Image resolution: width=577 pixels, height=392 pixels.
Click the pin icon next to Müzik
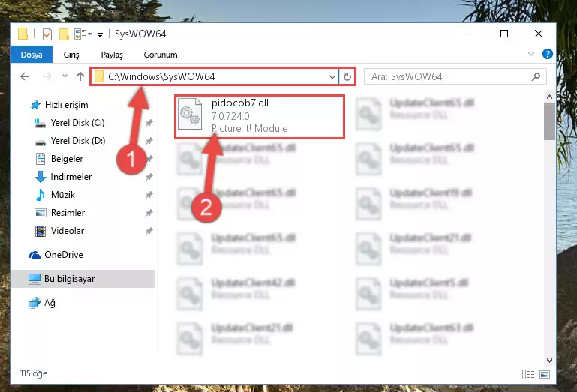(149, 196)
